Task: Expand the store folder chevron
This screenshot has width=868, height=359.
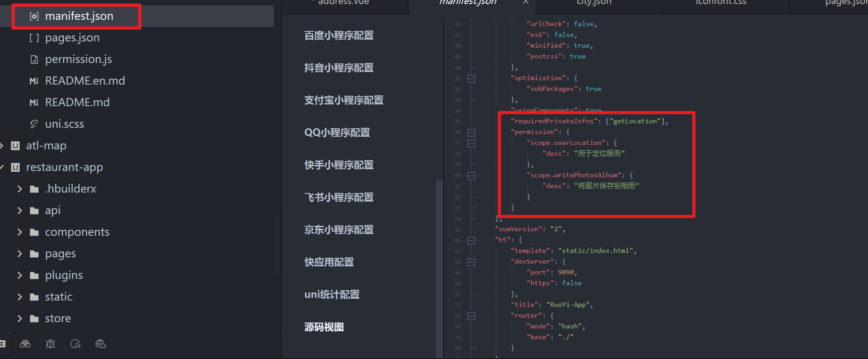Action: (19, 319)
